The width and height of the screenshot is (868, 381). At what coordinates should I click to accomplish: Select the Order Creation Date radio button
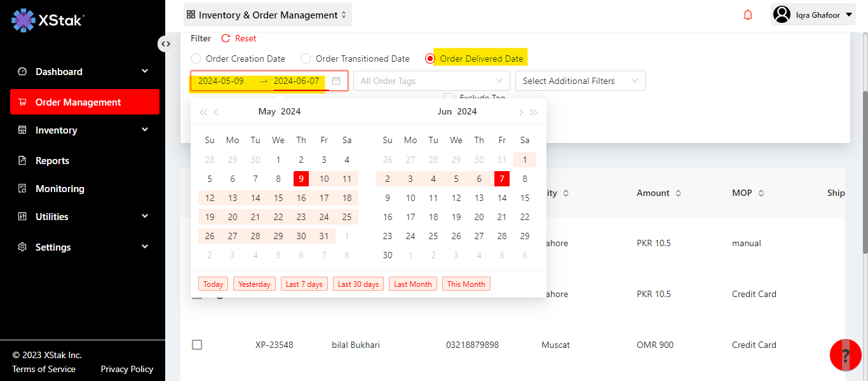pos(196,59)
